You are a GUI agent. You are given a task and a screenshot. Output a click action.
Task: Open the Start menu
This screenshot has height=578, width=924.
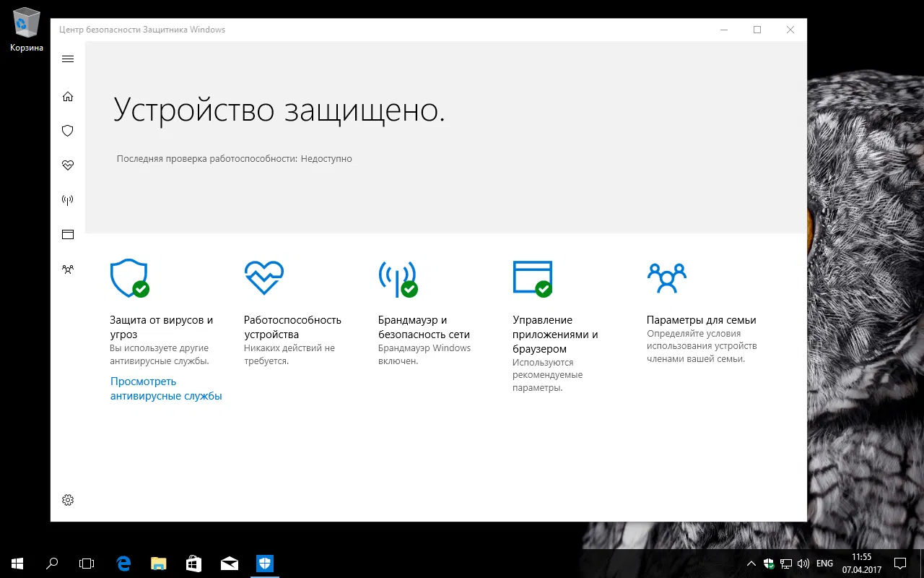pyautogui.click(x=15, y=563)
